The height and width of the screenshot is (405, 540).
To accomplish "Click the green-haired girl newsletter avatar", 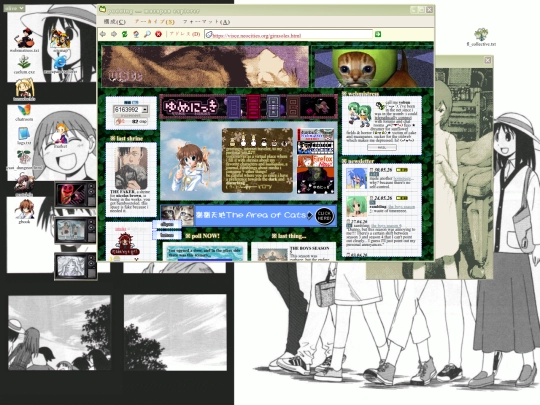I will click(x=356, y=206).
